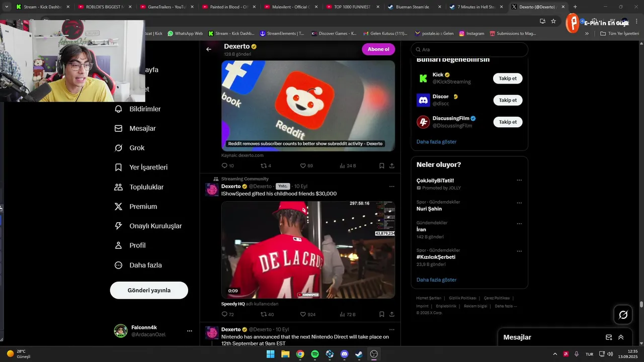Open StreamElements bookmark
The height and width of the screenshot is (362, 644).
pos(282,34)
